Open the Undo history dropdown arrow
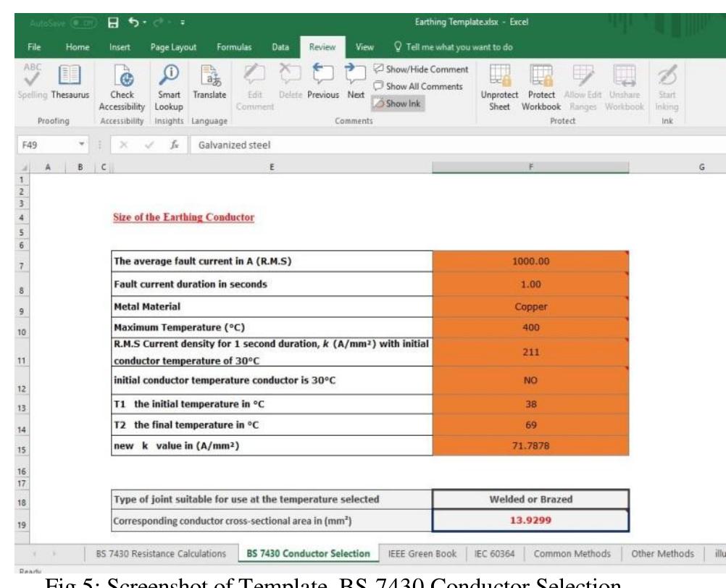The image size is (726, 588). [x=144, y=22]
